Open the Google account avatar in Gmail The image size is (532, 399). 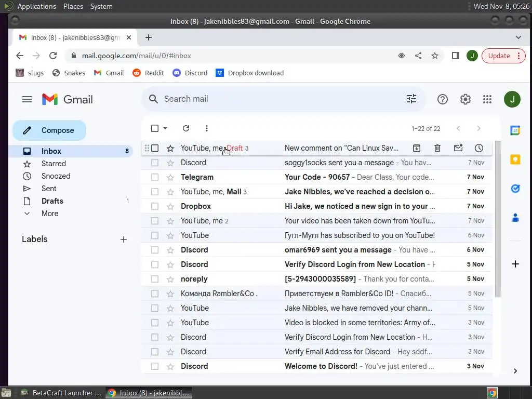point(512,99)
